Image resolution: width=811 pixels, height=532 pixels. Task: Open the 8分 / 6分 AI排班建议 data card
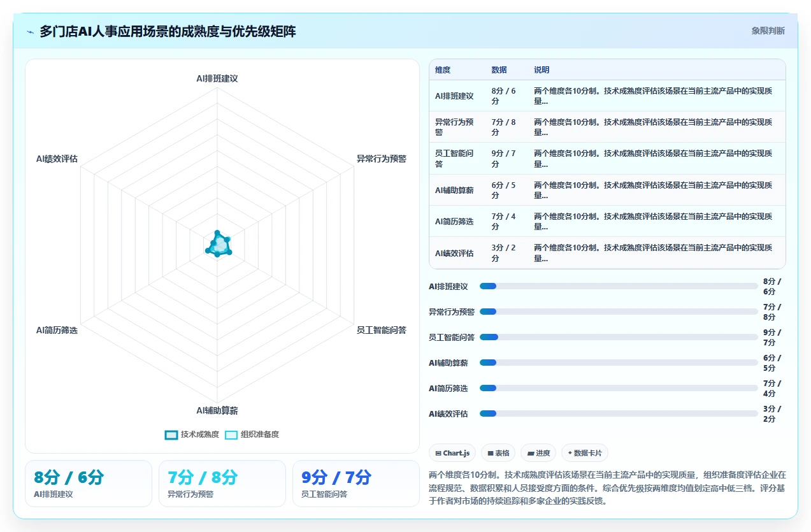(89, 484)
